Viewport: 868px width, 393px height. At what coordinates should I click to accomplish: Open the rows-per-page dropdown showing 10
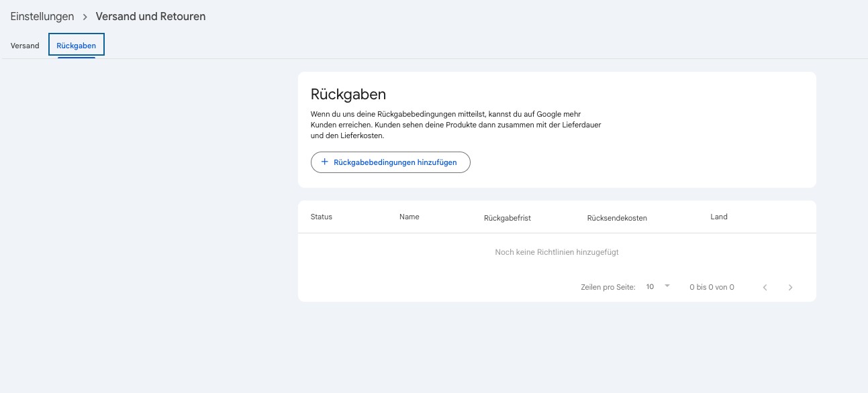pyautogui.click(x=658, y=286)
